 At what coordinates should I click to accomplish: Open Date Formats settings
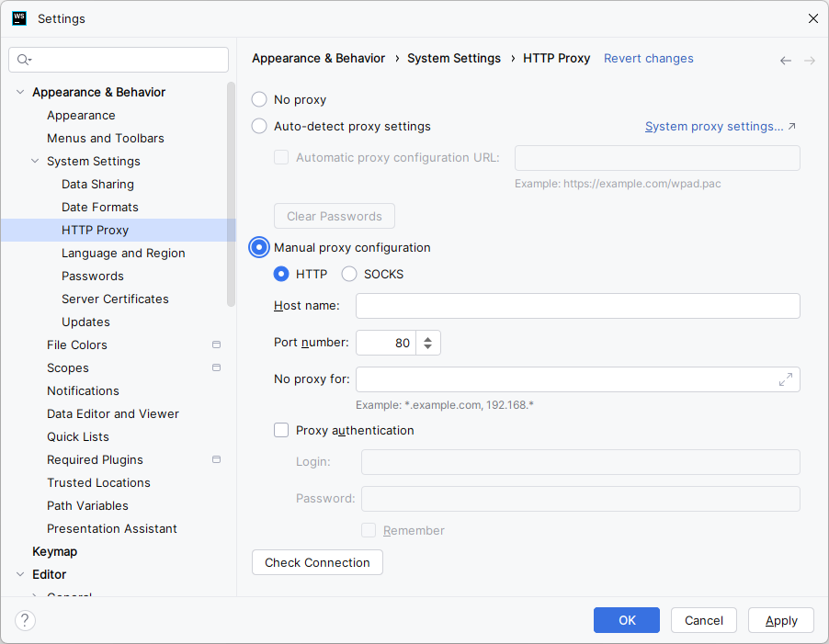point(100,207)
